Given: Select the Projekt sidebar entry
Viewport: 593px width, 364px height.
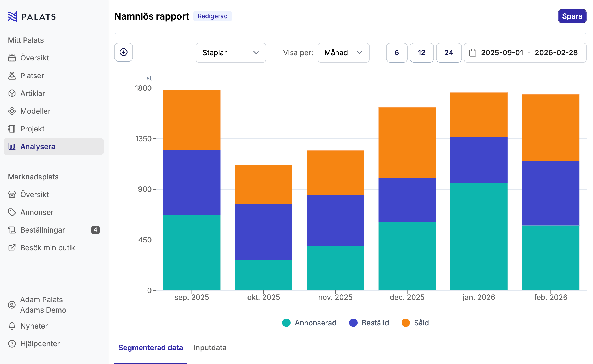Looking at the screenshot, I should [x=32, y=129].
